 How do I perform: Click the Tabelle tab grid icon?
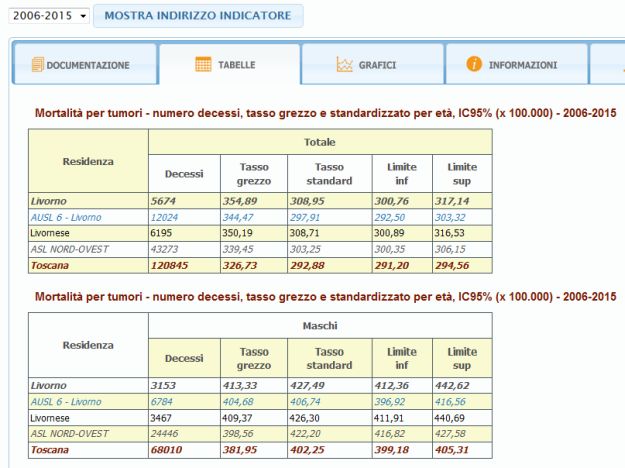click(x=203, y=65)
